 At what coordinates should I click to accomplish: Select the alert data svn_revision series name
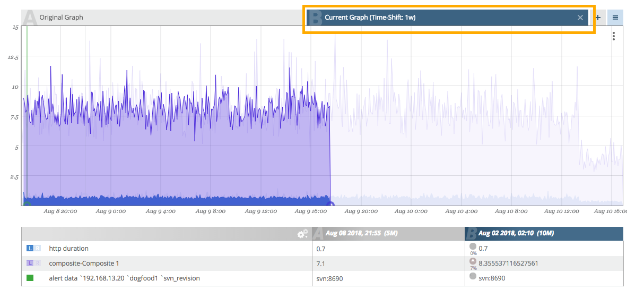point(124,278)
